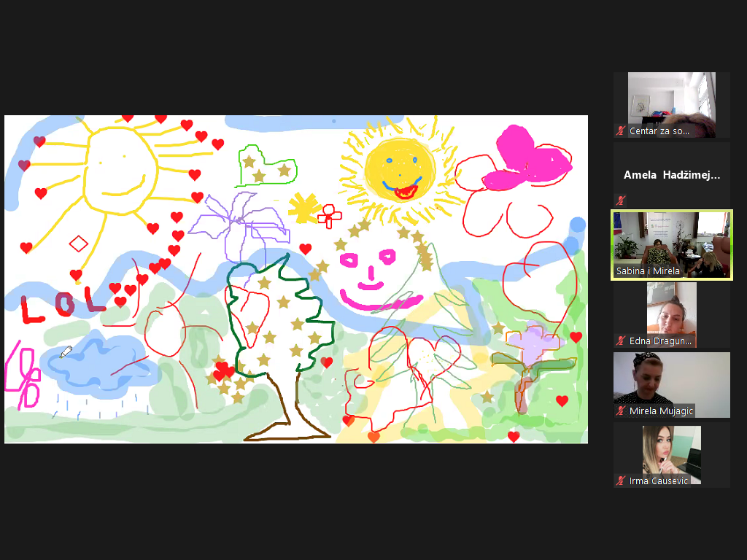This screenshot has height=560, width=747.
Task: Click muted mic icon beside Mirela Mujagic
Action: [621, 411]
